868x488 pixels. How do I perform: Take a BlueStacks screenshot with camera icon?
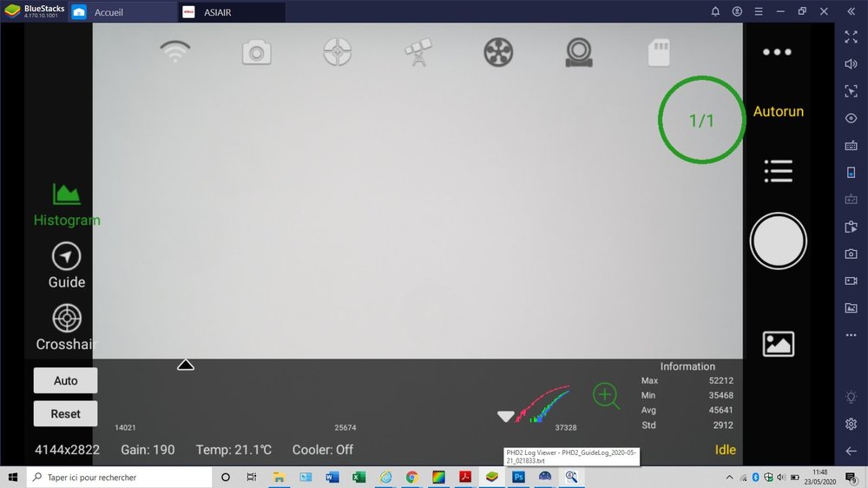[x=851, y=254]
